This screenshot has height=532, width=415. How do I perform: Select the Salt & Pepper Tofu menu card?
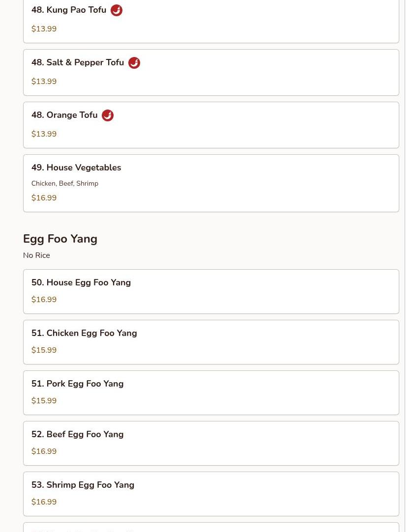coord(211,73)
